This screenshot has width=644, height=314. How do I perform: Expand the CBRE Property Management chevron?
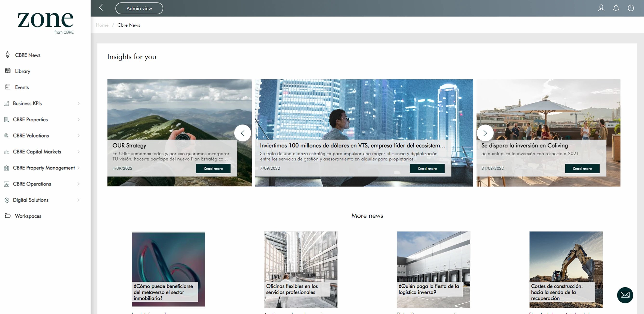click(79, 168)
